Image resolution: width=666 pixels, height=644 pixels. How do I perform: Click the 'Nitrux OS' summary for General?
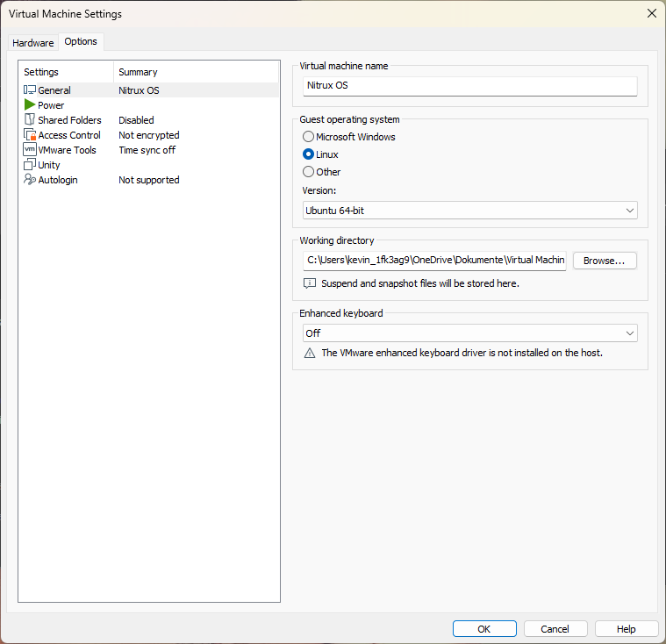coord(139,90)
